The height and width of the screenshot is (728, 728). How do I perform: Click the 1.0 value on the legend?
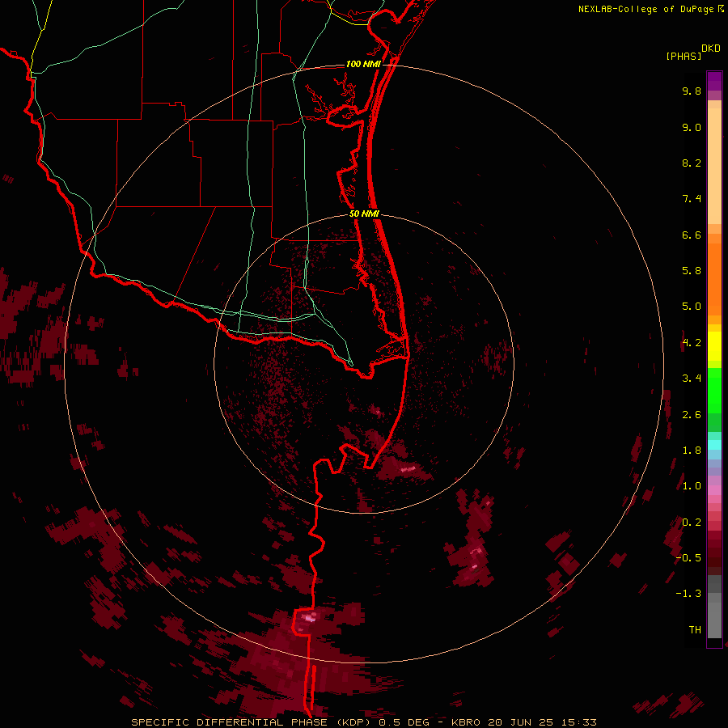pos(692,486)
